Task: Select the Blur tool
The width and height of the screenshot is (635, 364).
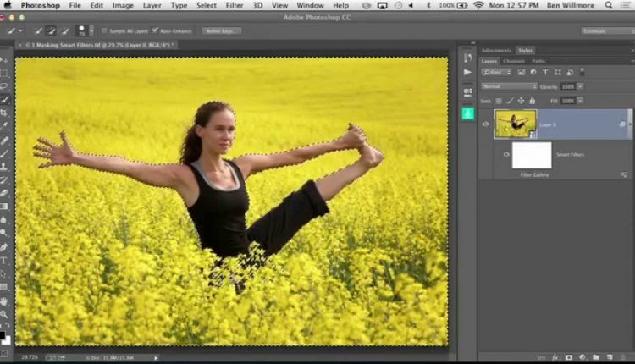Action: [4, 220]
